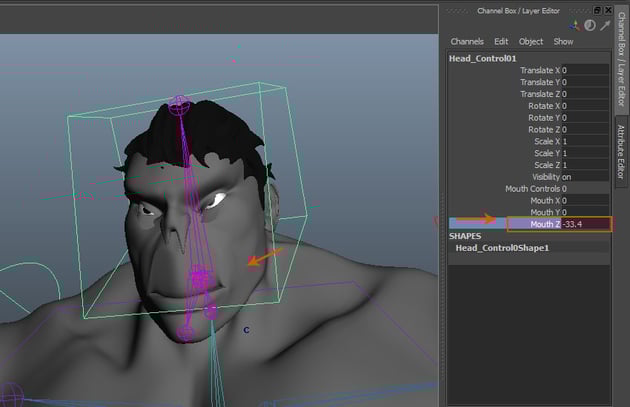Toggle the hyperbolic arrow icon

coord(604,25)
